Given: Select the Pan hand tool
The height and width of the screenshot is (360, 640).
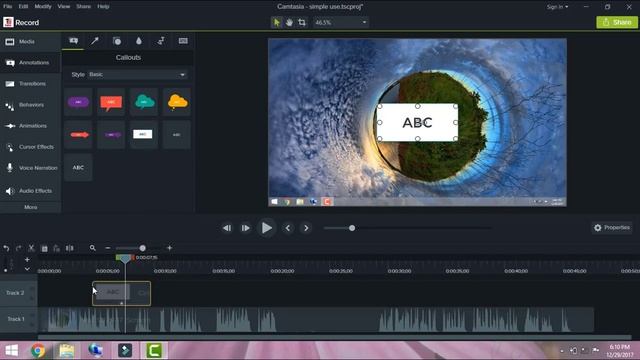Looking at the screenshot, I should [x=289, y=22].
